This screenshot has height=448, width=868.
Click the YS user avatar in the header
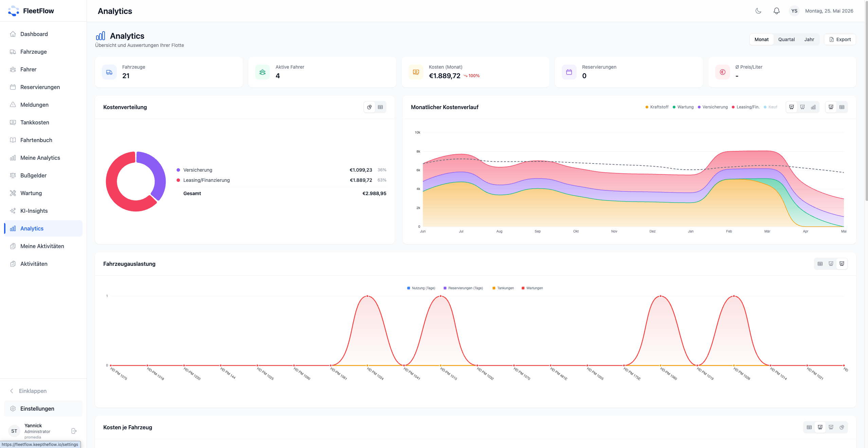click(x=794, y=11)
